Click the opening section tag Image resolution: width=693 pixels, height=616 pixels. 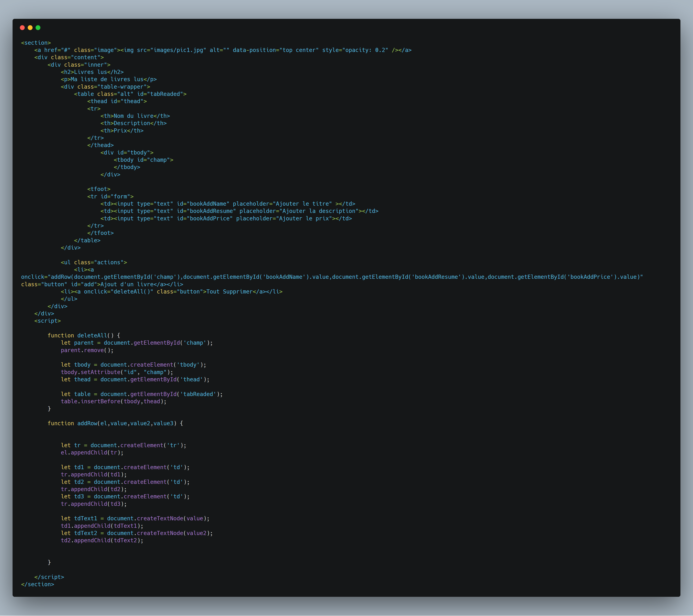pos(36,43)
